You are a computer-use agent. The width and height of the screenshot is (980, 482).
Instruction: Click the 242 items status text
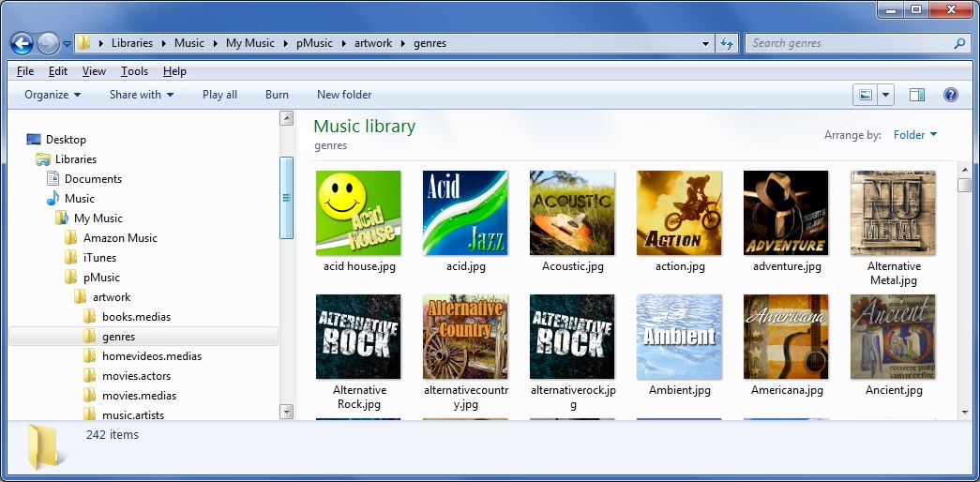point(113,434)
